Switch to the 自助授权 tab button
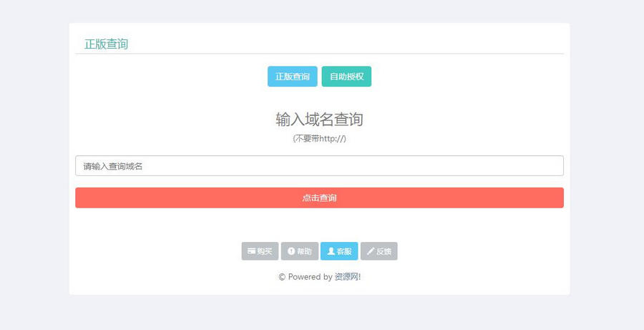644x330 pixels. (346, 77)
